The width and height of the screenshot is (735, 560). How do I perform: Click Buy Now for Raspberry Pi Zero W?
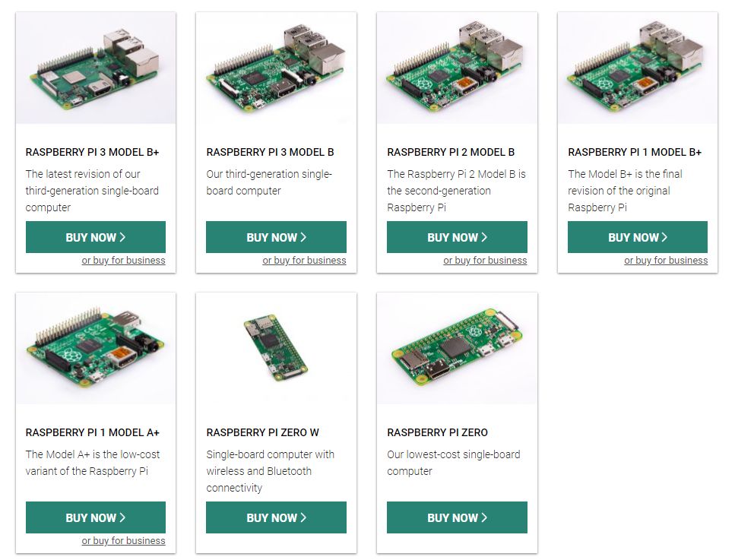(276, 517)
